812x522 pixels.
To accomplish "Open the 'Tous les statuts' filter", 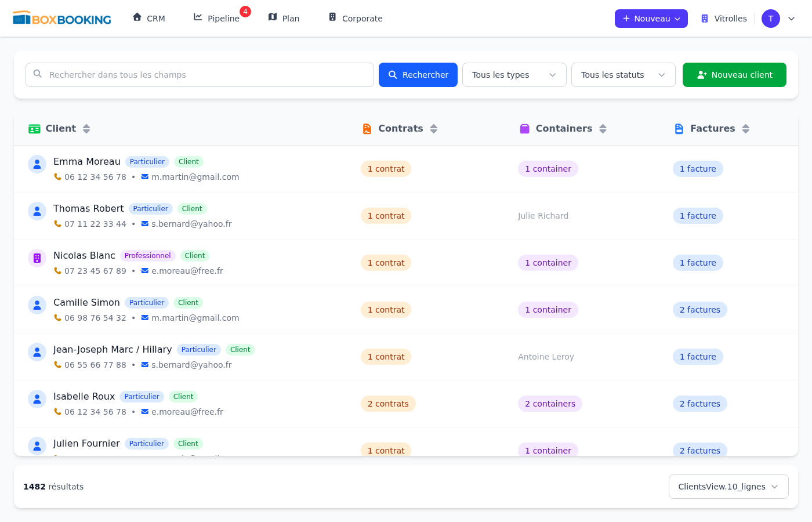I will click(623, 75).
